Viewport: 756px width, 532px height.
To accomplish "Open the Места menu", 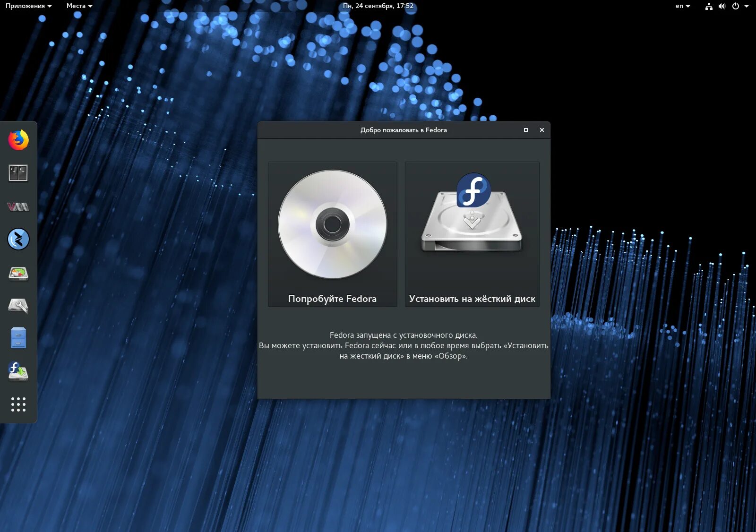I will pos(79,6).
